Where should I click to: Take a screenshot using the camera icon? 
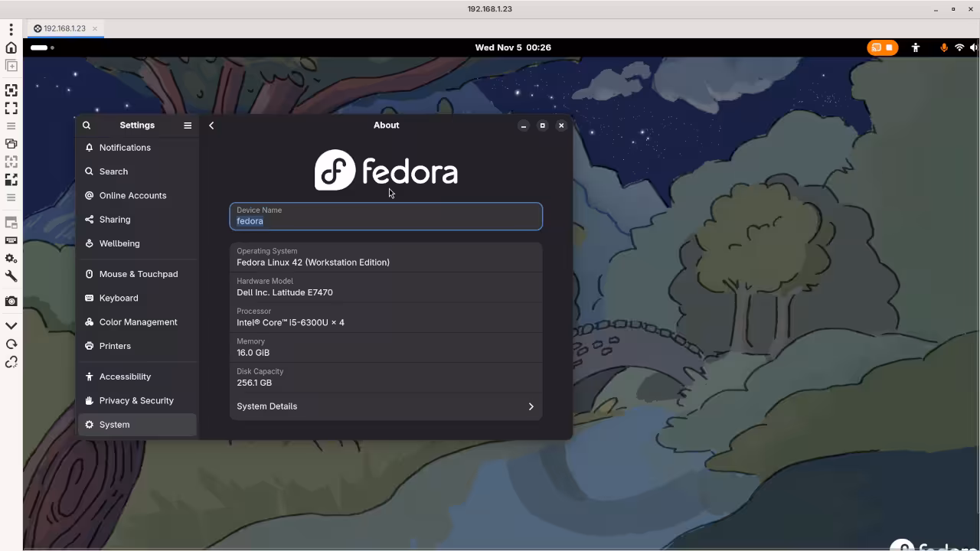coord(11,301)
